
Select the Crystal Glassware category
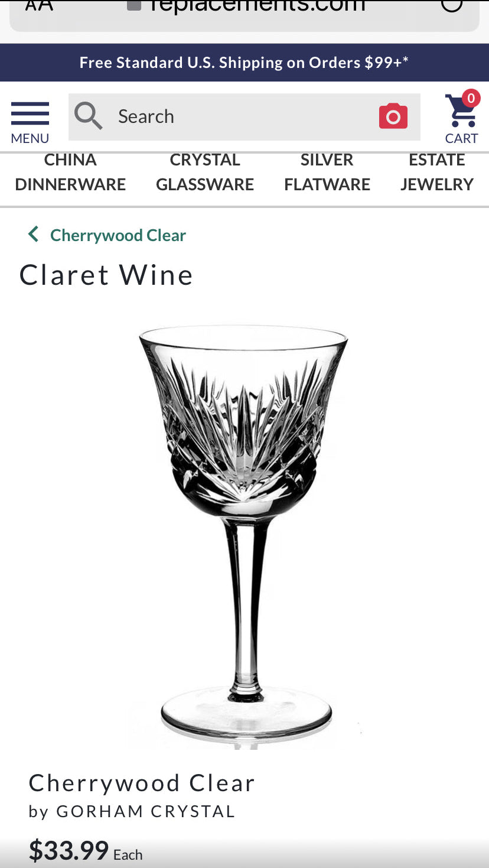click(x=205, y=173)
